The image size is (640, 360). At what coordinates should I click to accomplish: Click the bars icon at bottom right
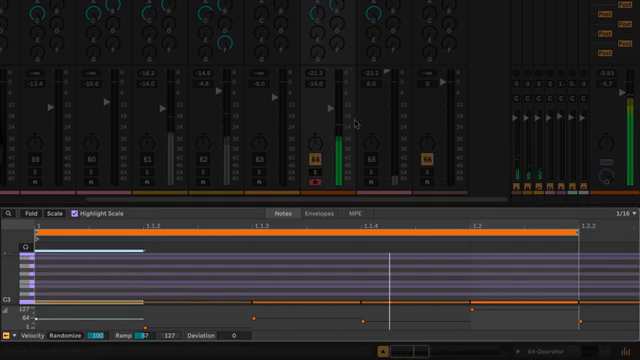coord(625,351)
